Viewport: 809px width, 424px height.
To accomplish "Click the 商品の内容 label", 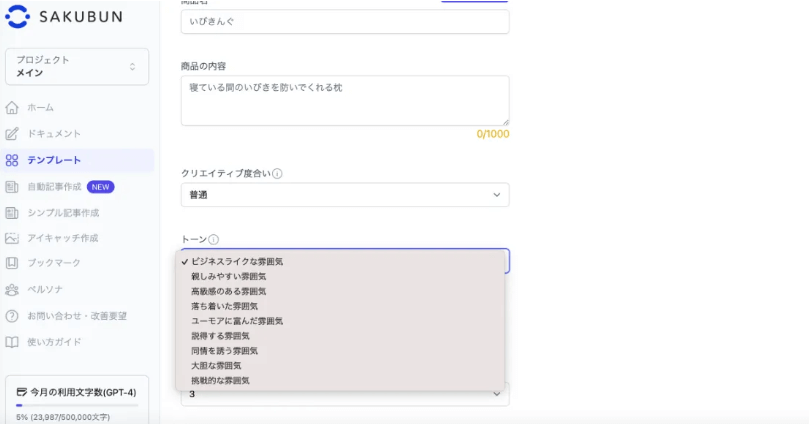I will 203,66.
